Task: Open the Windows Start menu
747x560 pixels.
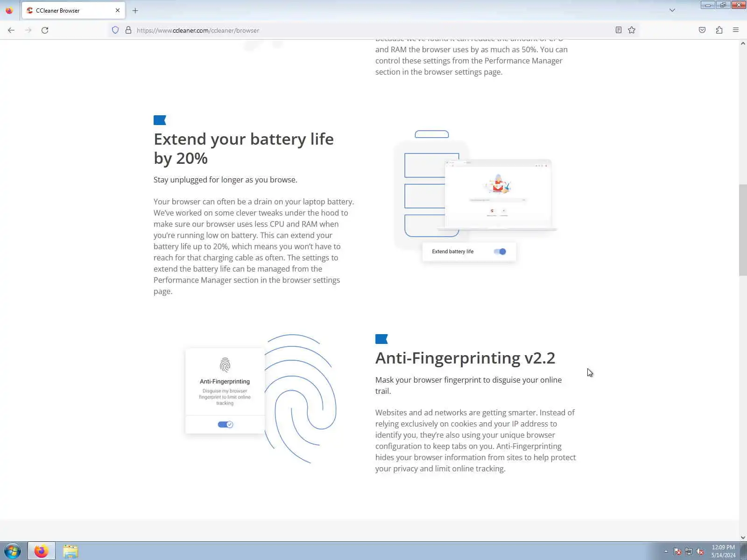Action: tap(12, 551)
